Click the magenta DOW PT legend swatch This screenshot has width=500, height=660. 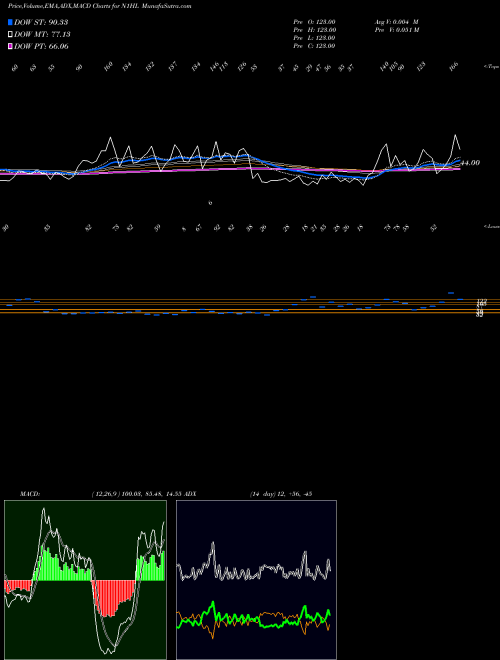10,47
